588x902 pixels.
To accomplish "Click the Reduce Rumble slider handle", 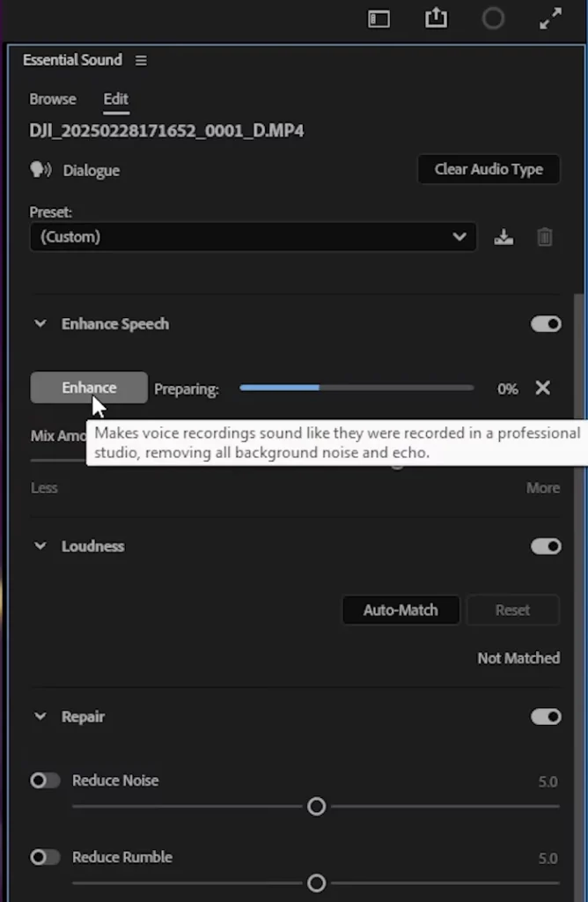I will click(x=317, y=883).
